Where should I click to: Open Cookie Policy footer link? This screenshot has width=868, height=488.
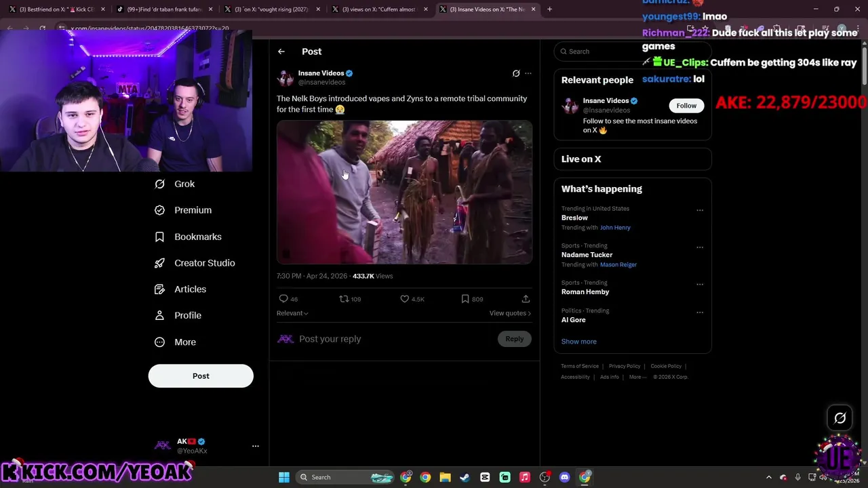pos(666,366)
